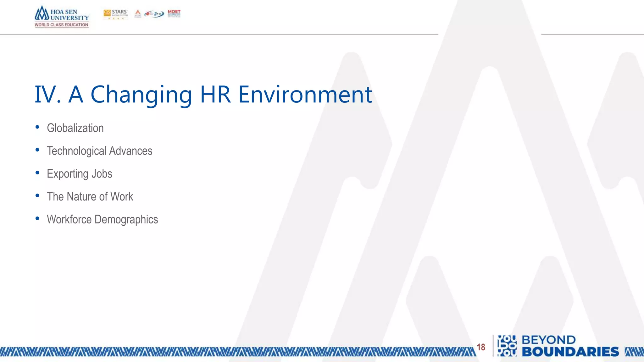Click the Hoa Sen University name text
644x362 pixels.
(69, 15)
